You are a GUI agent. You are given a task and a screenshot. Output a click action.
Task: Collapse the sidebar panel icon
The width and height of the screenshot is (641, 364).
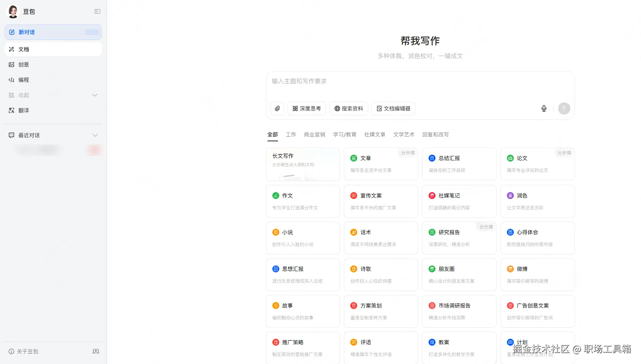click(x=97, y=11)
